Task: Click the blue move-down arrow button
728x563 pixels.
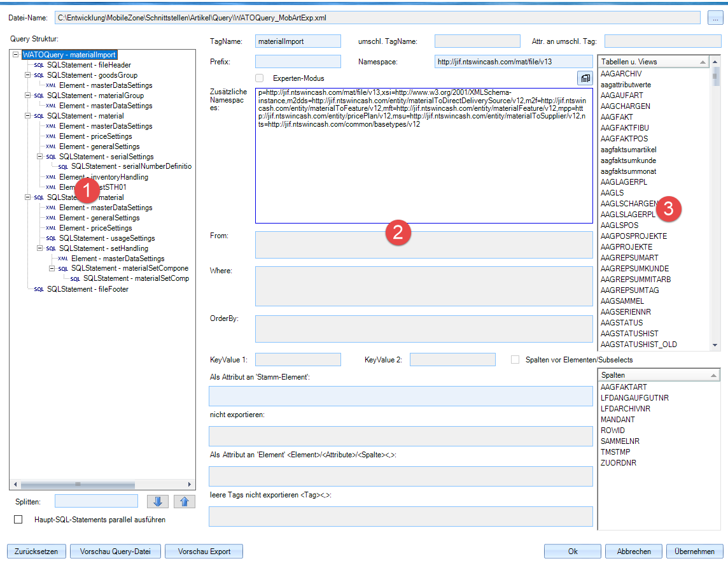Action: click(157, 501)
